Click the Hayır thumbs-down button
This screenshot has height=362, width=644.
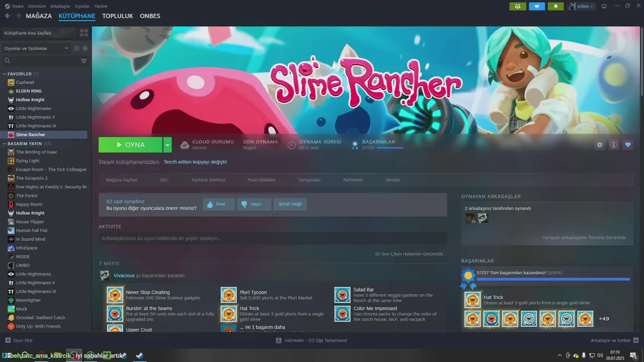coord(255,204)
